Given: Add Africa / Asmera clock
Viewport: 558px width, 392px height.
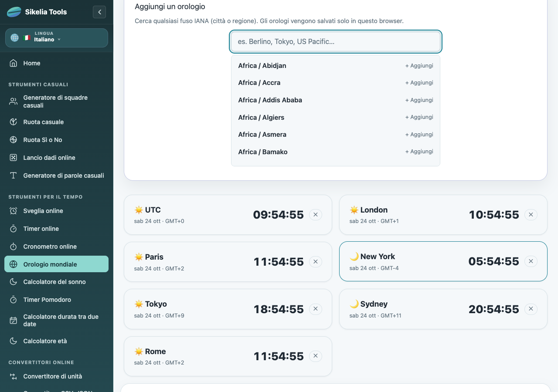Looking at the screenshot, I should (x=419, y=135).
